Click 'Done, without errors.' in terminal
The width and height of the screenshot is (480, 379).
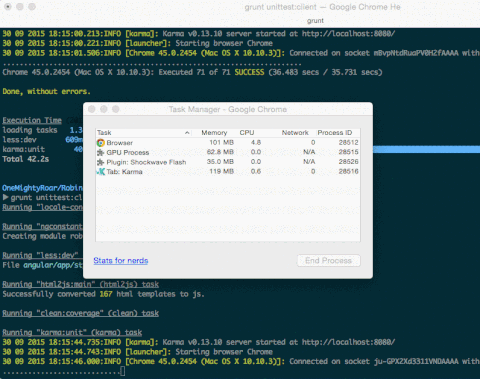[46, 91]
